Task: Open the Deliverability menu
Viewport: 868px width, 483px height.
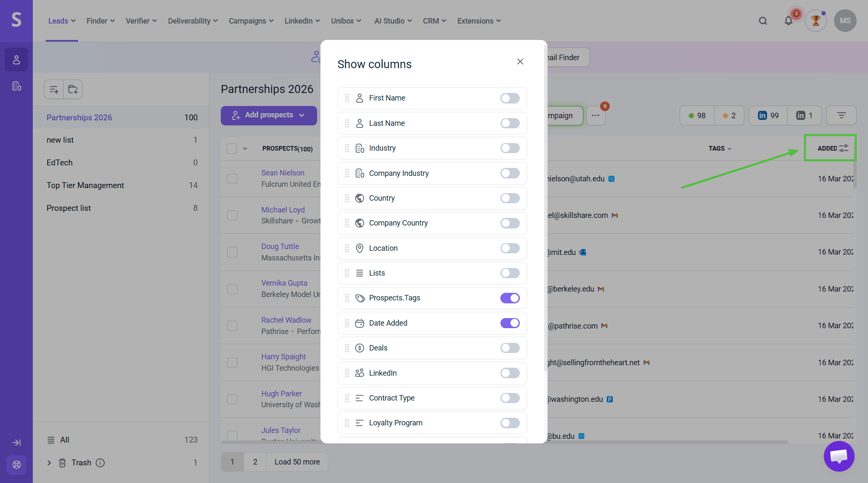Action: [x=193, y=21]
